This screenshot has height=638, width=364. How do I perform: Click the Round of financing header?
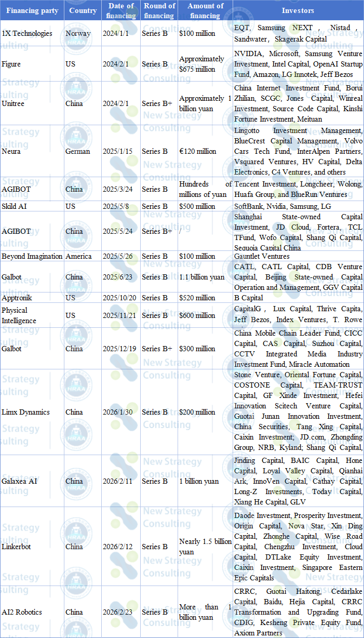tap(159, 10)
